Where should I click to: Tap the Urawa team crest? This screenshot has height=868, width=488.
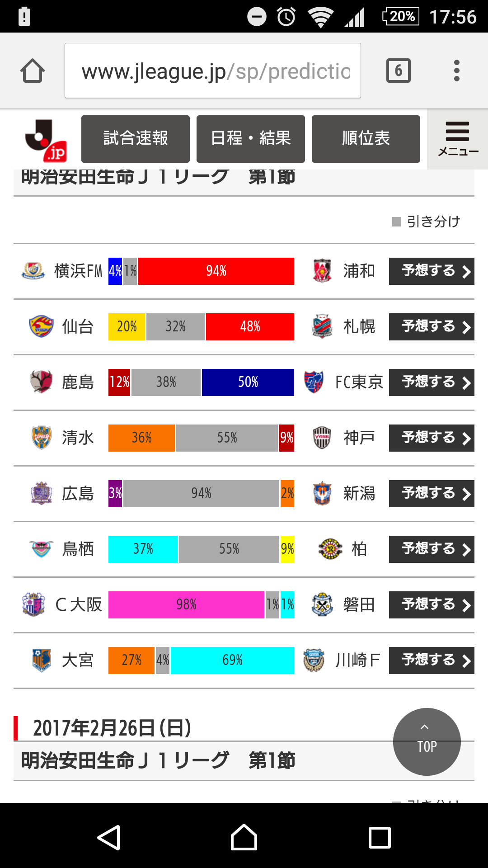tap(322, 271)
